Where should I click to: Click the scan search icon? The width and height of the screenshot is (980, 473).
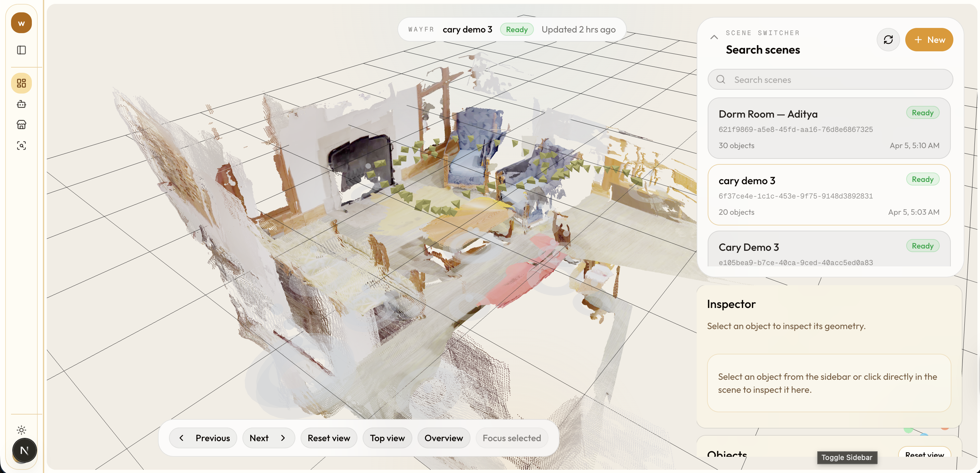click(21, 146)
